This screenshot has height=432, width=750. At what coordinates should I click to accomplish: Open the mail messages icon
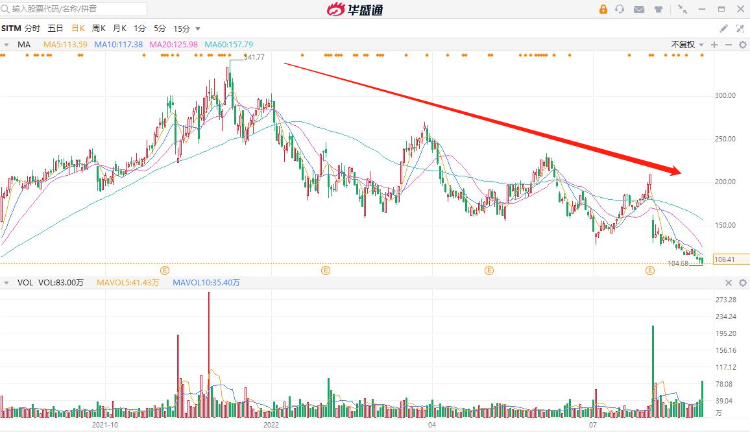[639, 9]
